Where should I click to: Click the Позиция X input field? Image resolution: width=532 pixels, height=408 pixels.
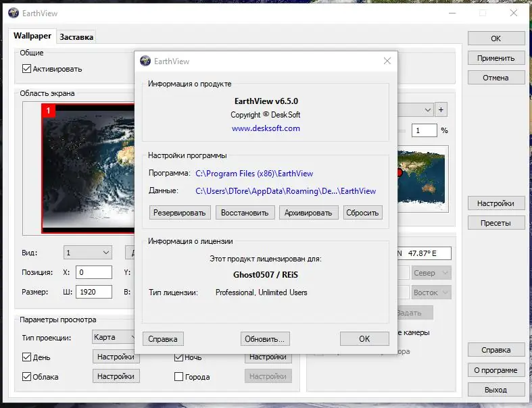94,272
